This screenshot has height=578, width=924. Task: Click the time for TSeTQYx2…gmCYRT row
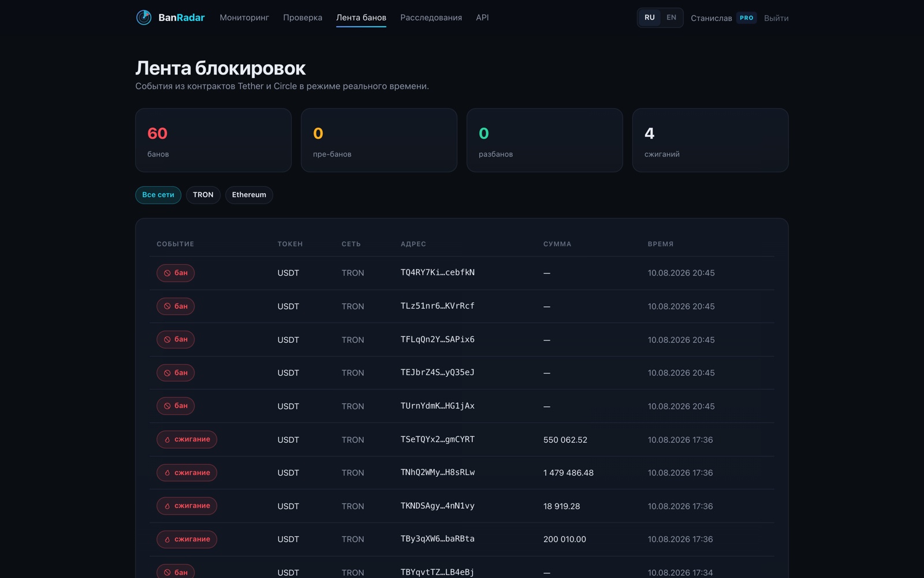point(680,440)
